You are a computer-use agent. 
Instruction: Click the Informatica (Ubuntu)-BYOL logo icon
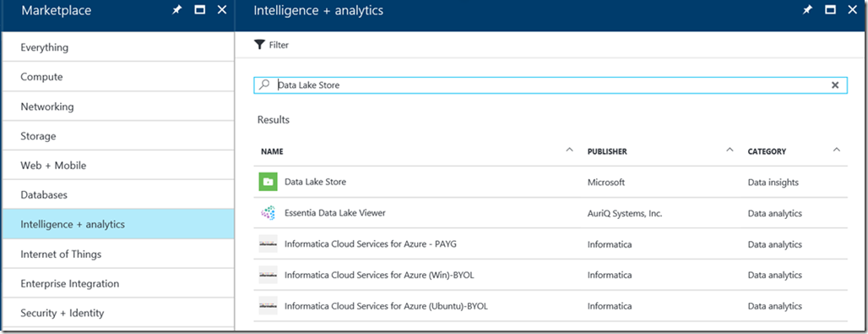tap(268, 306)
